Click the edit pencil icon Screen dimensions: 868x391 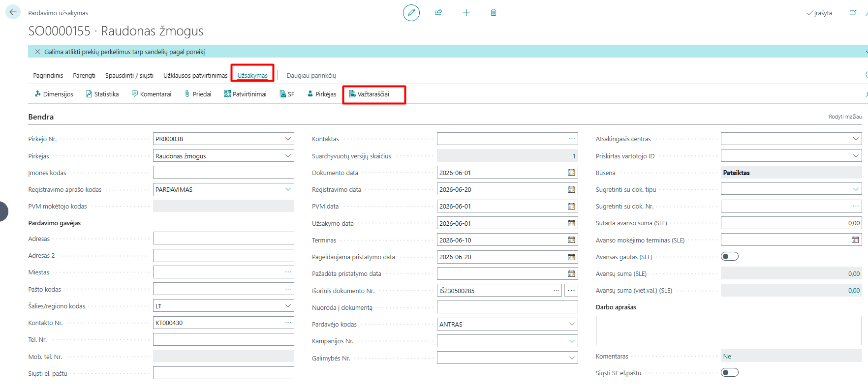(411, 12)
